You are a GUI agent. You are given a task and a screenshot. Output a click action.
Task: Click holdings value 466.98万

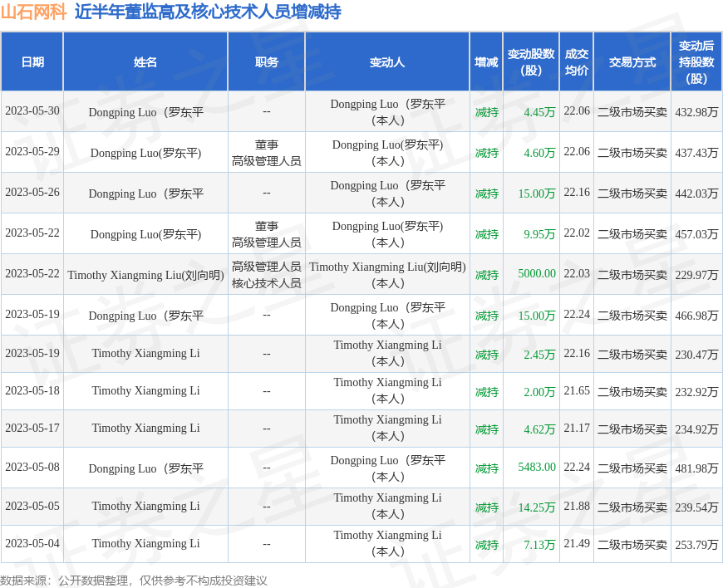pos(696,316)
